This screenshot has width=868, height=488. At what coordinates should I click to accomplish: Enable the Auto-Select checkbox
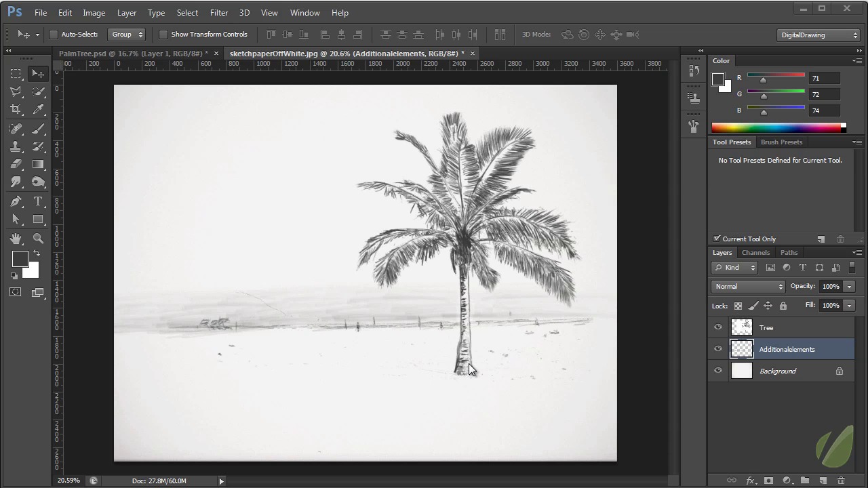pyautogui.click(x=54, y=35)
